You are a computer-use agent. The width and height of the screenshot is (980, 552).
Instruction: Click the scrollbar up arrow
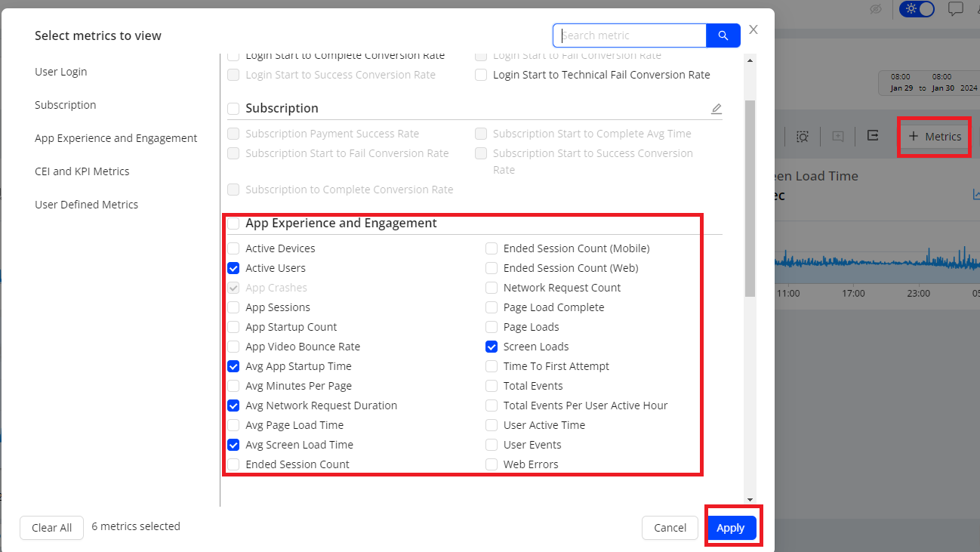750,60
